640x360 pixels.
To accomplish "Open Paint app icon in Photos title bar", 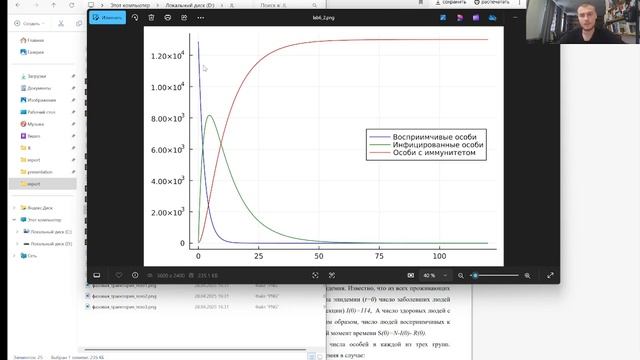I will pyautogui.click(x=443, y=18).
